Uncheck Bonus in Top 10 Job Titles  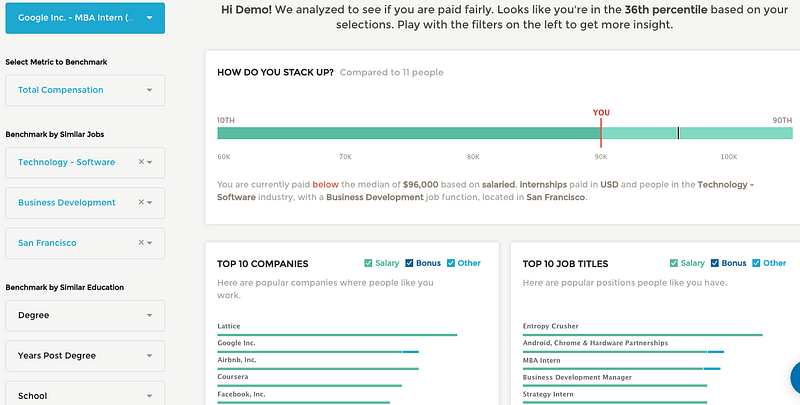click(715, 264)
